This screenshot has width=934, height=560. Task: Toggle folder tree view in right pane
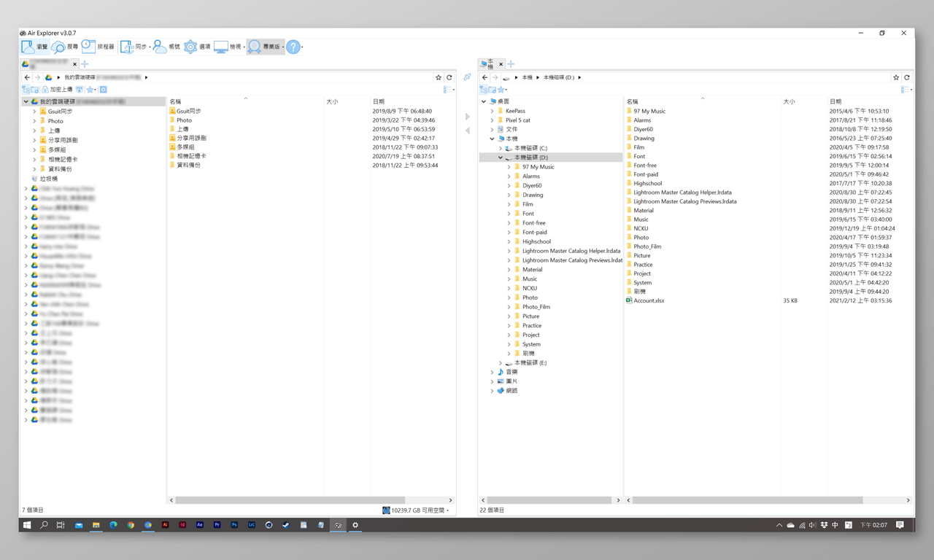tap(483, 90)
